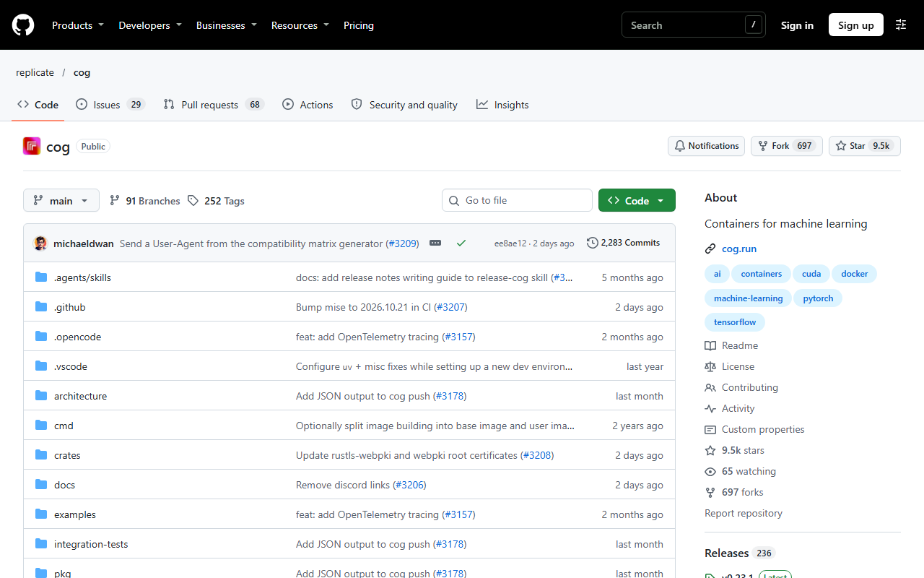Focus the header Search field
The width and height of the screenshot is (924, 578).
pos(693,25)
